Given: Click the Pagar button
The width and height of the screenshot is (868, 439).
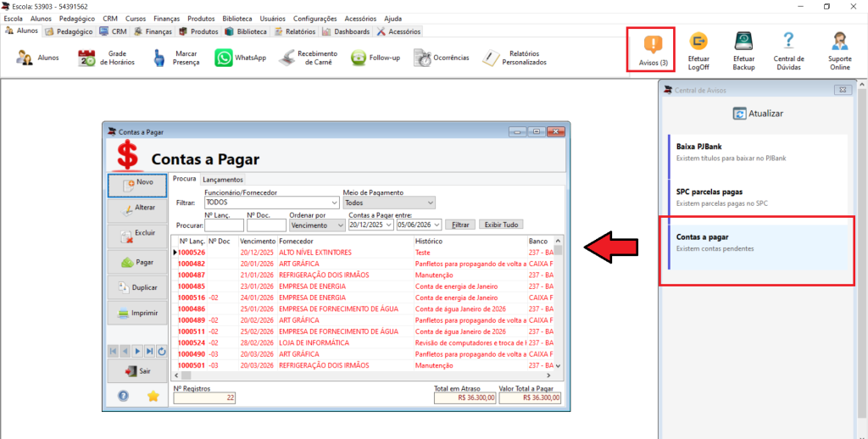Looking at the screenshot, I should [137, 262].
